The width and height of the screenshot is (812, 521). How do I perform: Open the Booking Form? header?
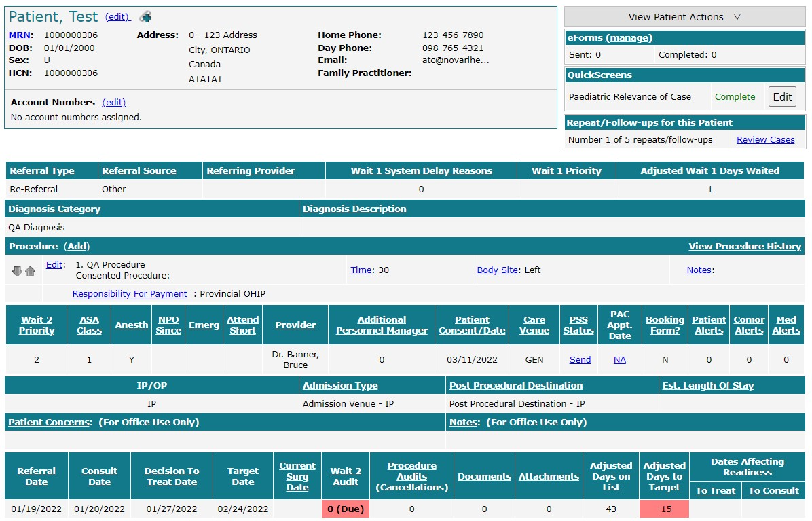tap(665, 325)
